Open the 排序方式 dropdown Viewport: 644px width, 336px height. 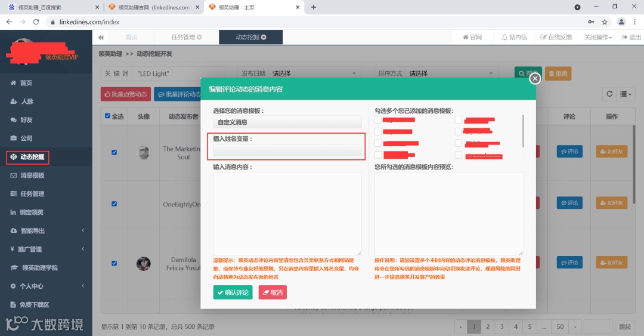[x=452, y=73]
